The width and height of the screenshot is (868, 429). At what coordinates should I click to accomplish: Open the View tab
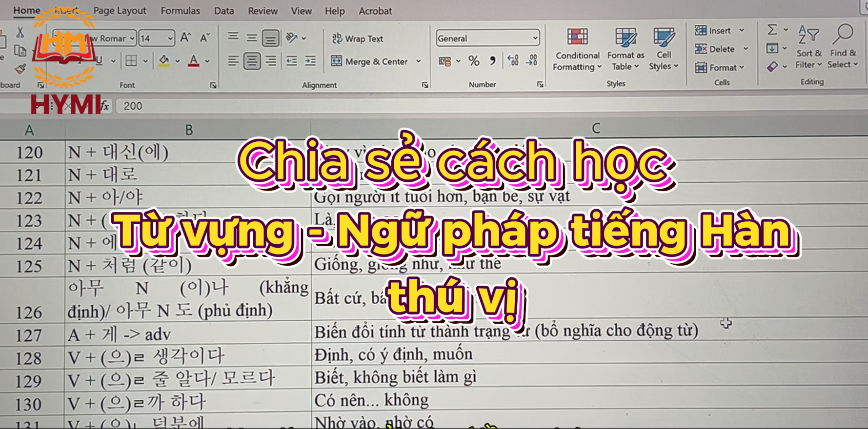point(301,11)
